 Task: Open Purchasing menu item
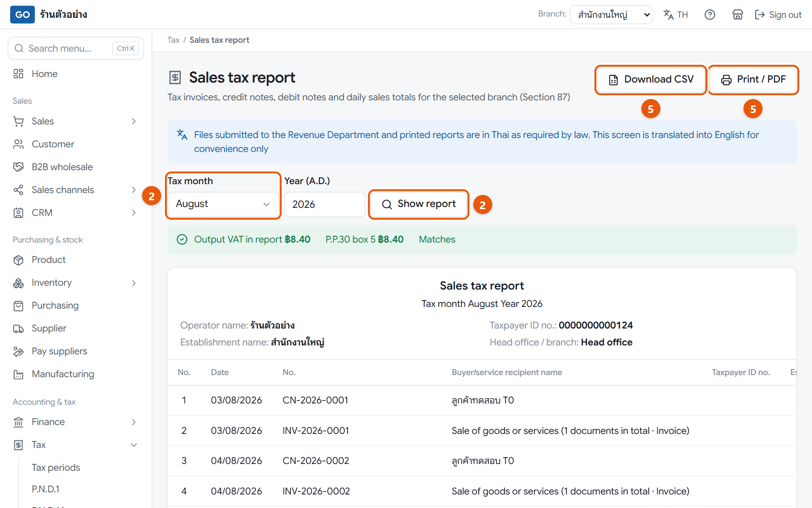tap(55, 306)
